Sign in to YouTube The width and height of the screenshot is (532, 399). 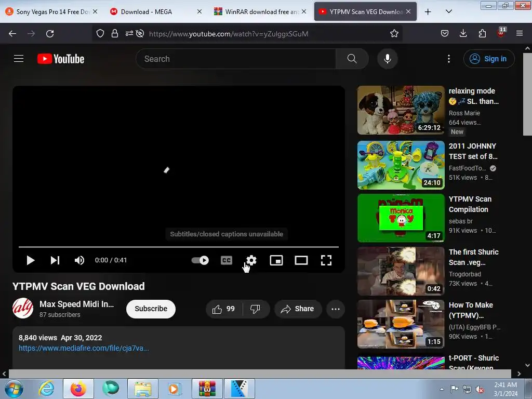489,59
